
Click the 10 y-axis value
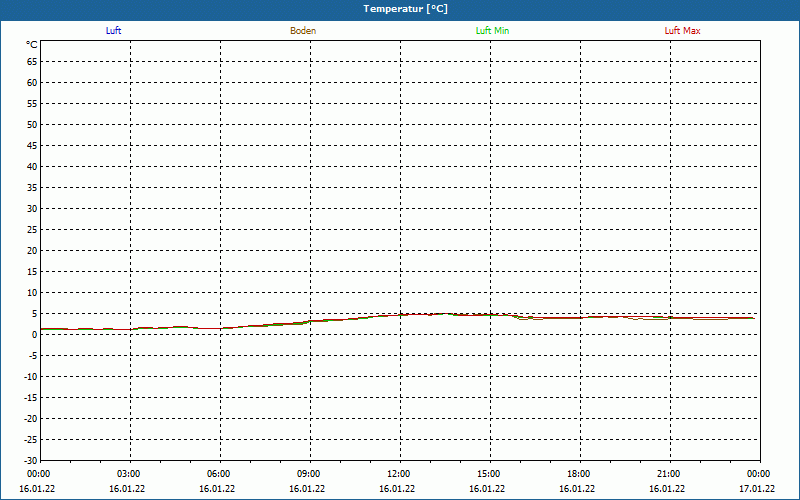[x=32, y=293]
